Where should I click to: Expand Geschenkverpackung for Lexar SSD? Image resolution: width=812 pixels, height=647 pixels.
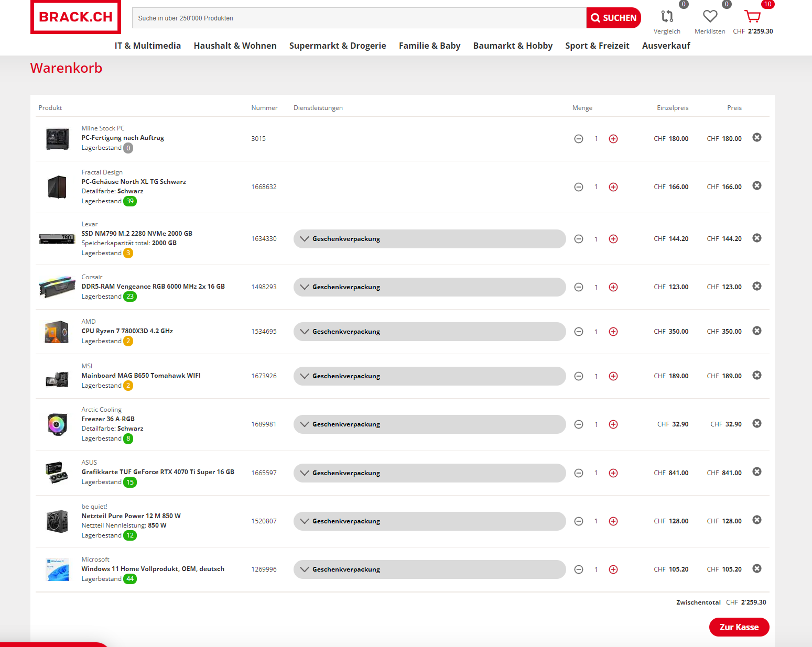coord(429,239)
